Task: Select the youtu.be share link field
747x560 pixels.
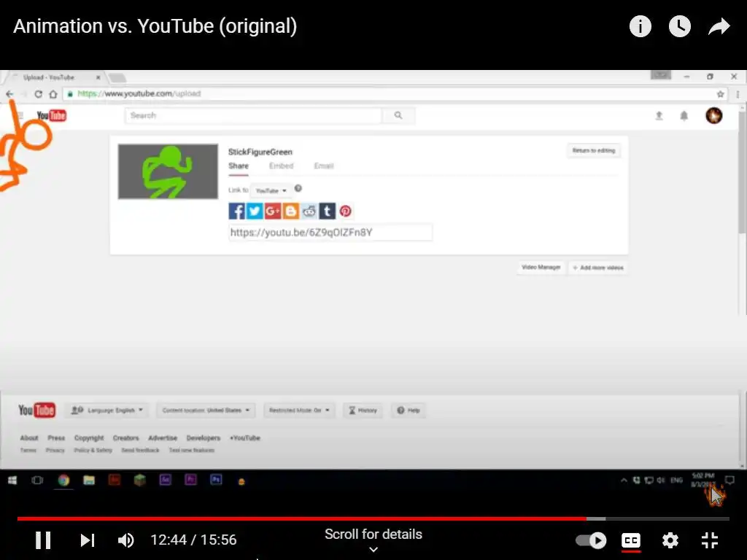Action: coord(330,233)
